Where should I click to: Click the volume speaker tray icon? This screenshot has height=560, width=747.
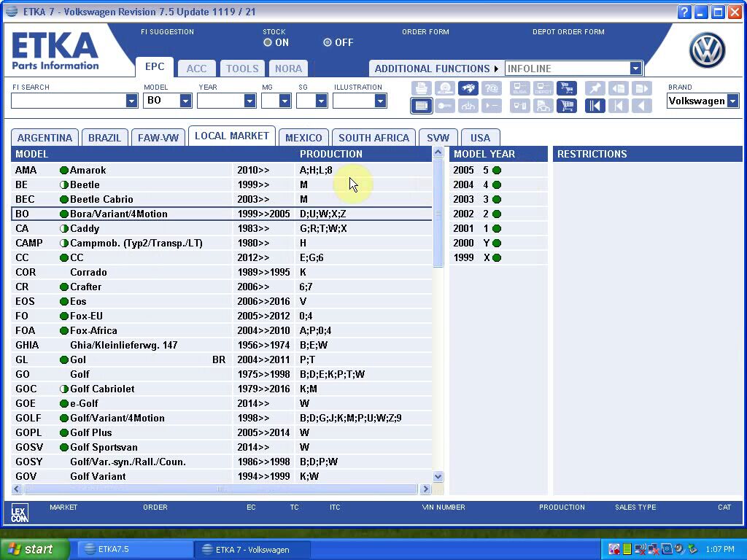click(x=679, y=549)
